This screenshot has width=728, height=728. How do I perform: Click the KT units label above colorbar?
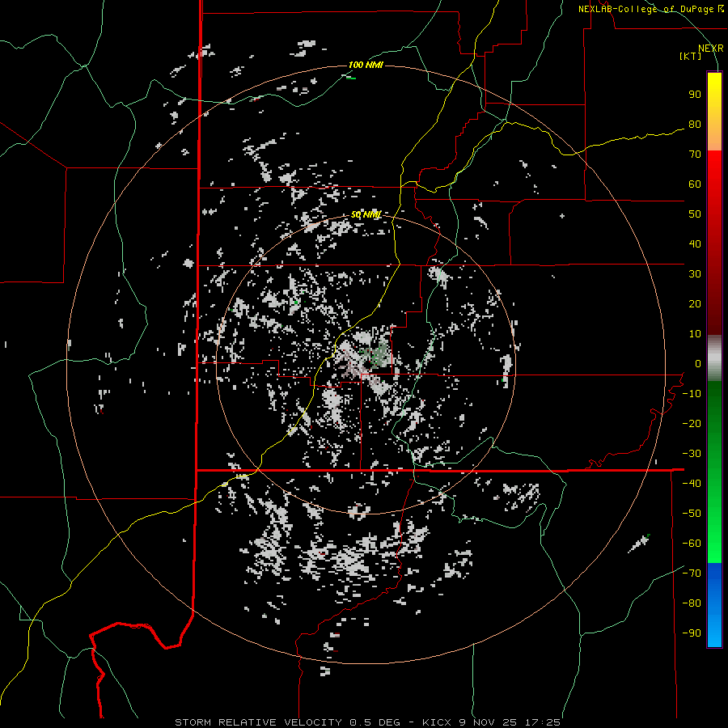point(691,56)
